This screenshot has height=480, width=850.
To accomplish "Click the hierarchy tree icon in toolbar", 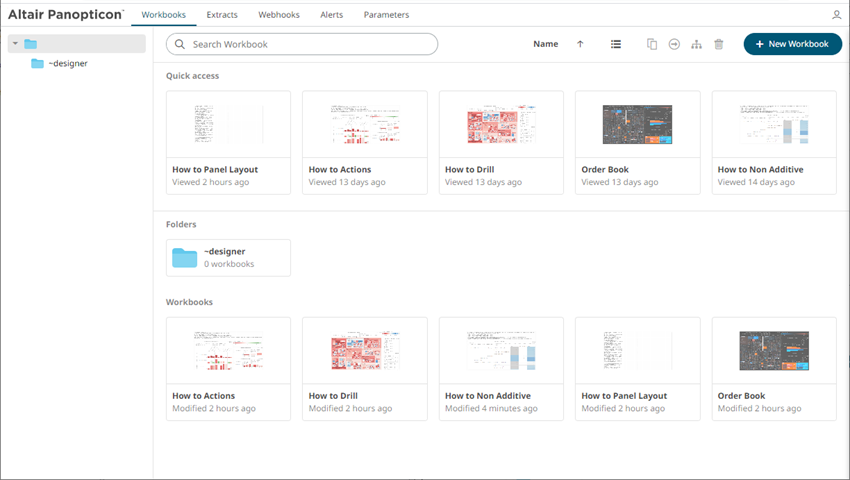I will pos(697,44).
